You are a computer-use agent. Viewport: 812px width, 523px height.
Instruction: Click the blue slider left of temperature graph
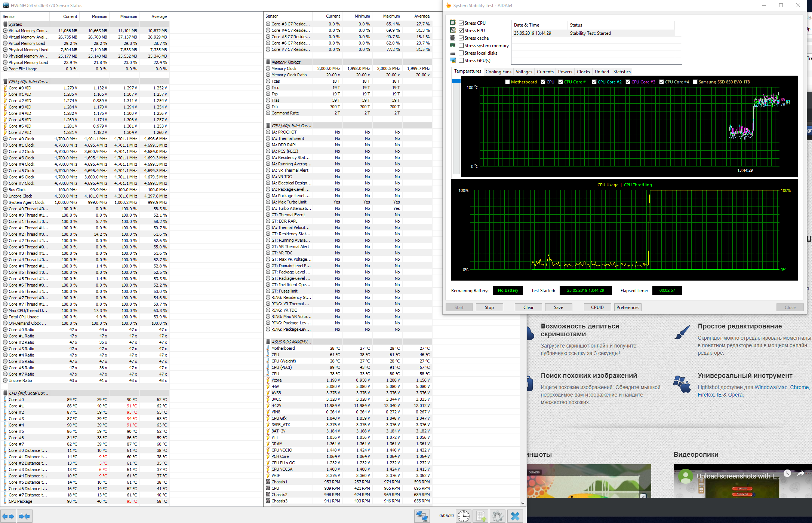click(456, 81)
